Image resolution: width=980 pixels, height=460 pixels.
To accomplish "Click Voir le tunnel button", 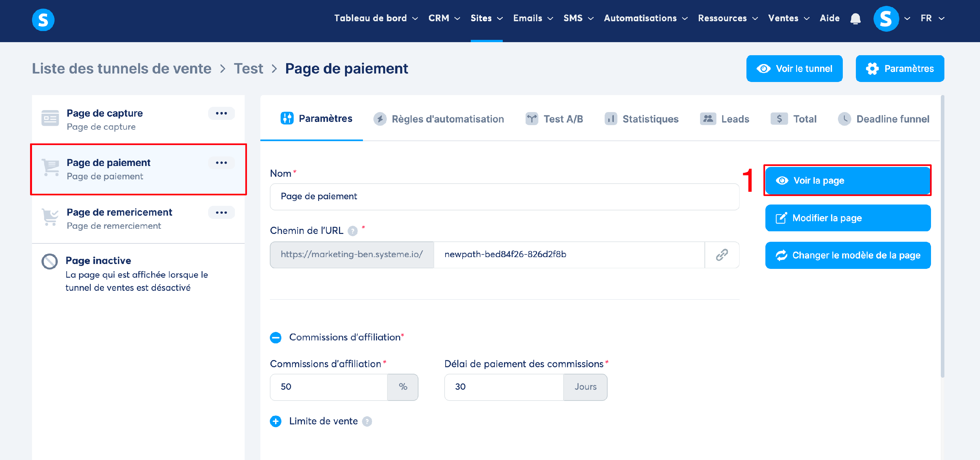I will [x=794, y=69].
